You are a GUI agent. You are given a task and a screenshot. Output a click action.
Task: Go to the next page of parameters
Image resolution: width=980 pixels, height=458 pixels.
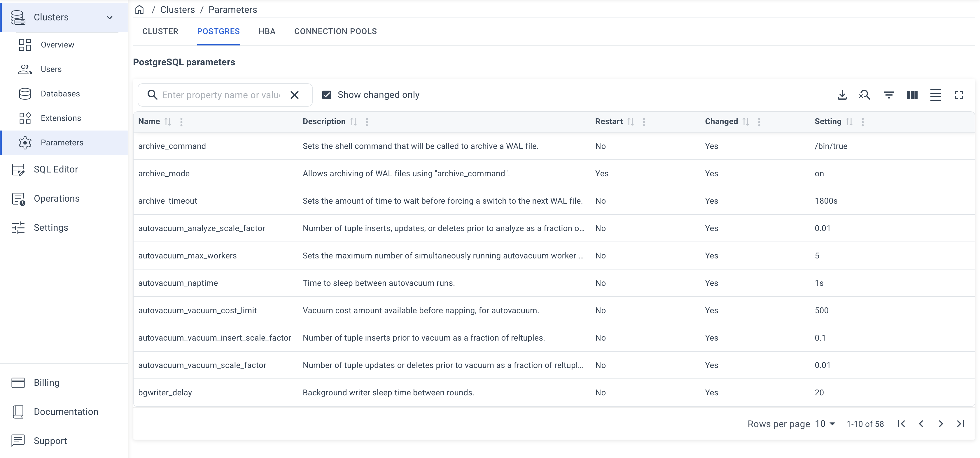tap(940, 423)
